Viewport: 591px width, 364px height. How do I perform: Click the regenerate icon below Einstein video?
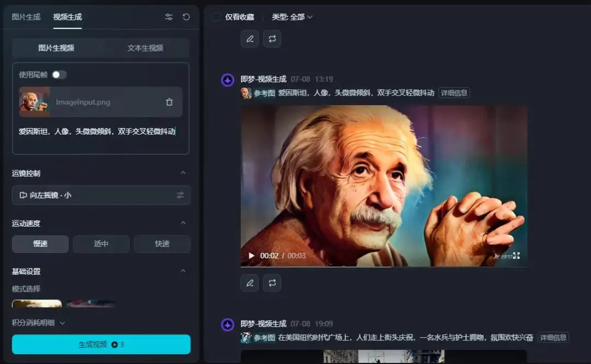click(x=272, y=283)
